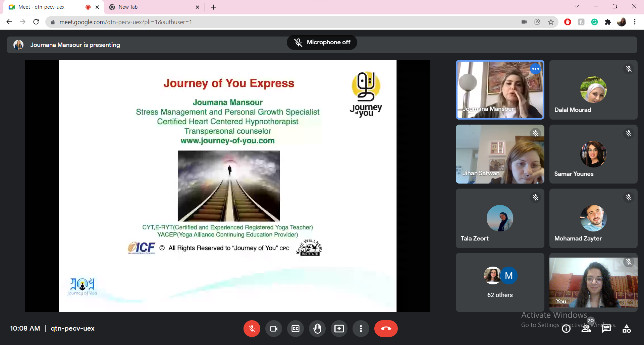Leave the call with the red button
The image size is (644, 345).
pos(386,329)
